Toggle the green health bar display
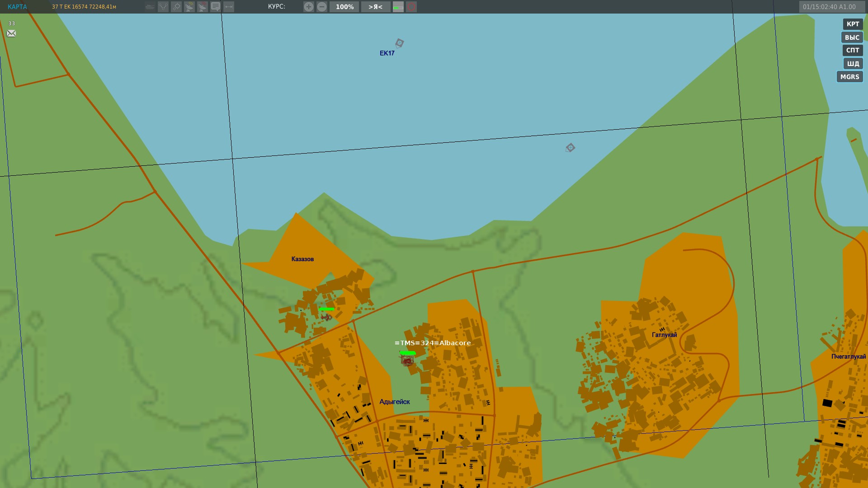The image size is (868, 488). click(398, 7)
